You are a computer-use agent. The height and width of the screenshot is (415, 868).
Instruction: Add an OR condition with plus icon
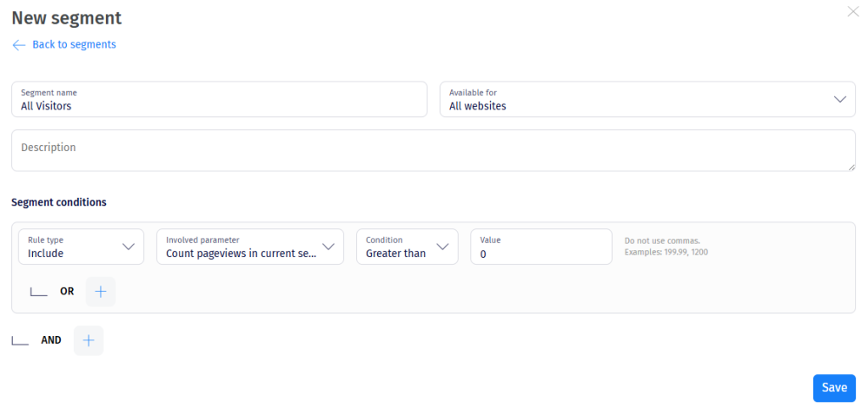click(101, 291)
